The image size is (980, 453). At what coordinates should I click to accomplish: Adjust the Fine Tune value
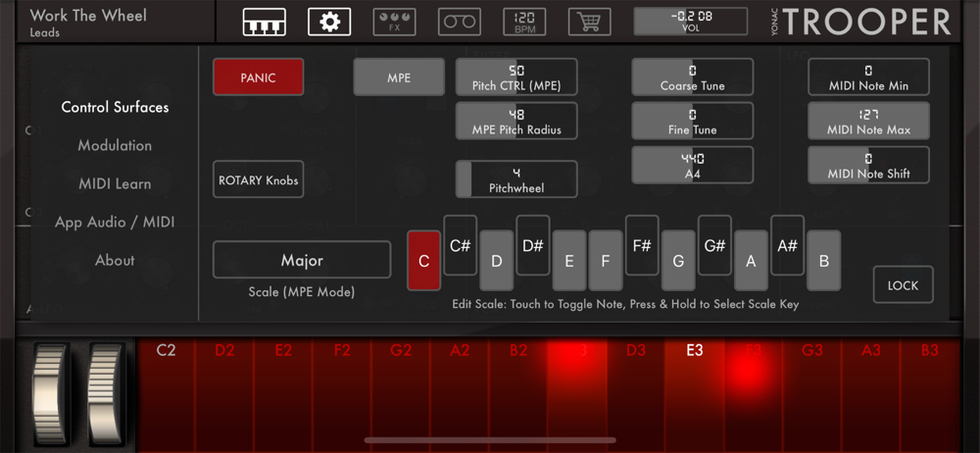(x=693, y=121)
